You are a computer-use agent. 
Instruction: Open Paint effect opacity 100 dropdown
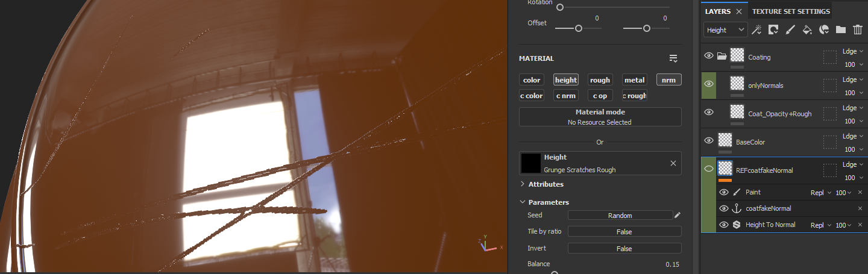pyautogui.click(x=843, y=192)
